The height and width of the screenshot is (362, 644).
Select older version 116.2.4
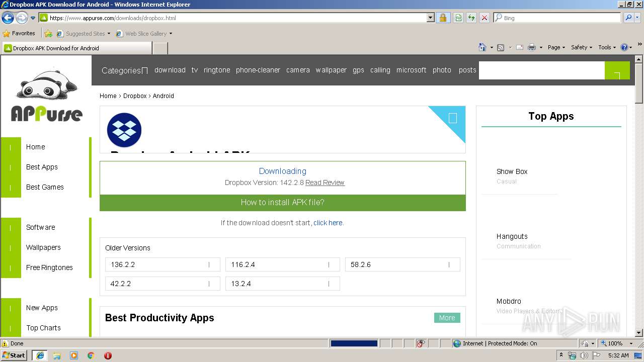(283, 264)
